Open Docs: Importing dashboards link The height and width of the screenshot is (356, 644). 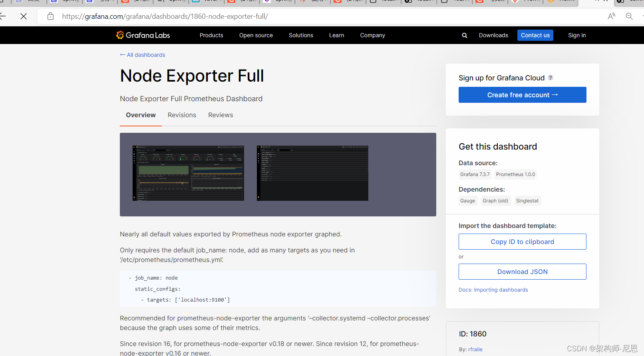pyautogui.click(x=493, y=290)
